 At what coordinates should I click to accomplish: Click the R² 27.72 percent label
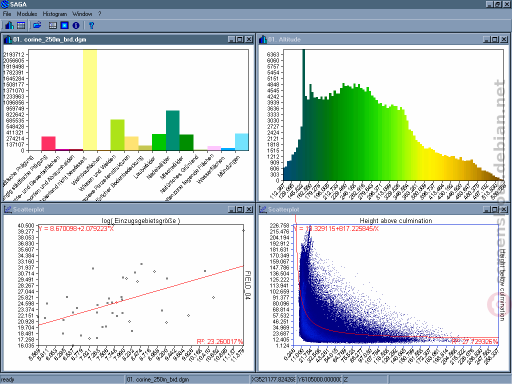475,341
